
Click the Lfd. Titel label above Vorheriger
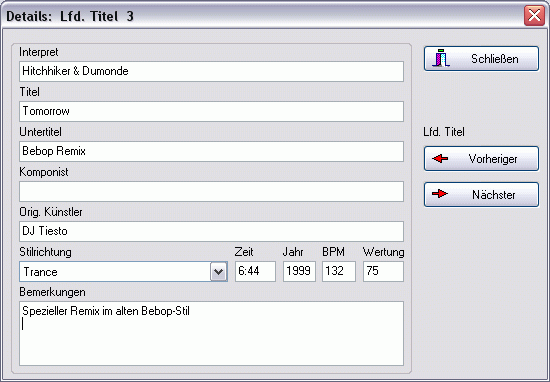444,132
